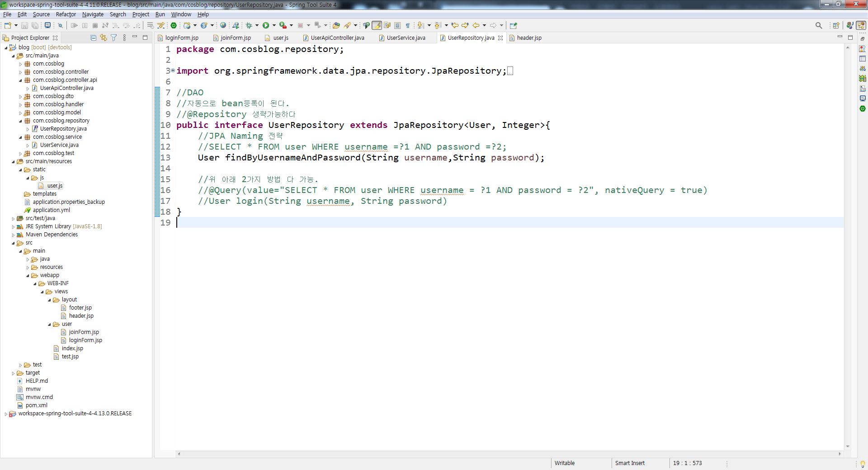Expand the com.cosblog package
Viewport: 868px width, 470px height.
click(x=20, y=64)
